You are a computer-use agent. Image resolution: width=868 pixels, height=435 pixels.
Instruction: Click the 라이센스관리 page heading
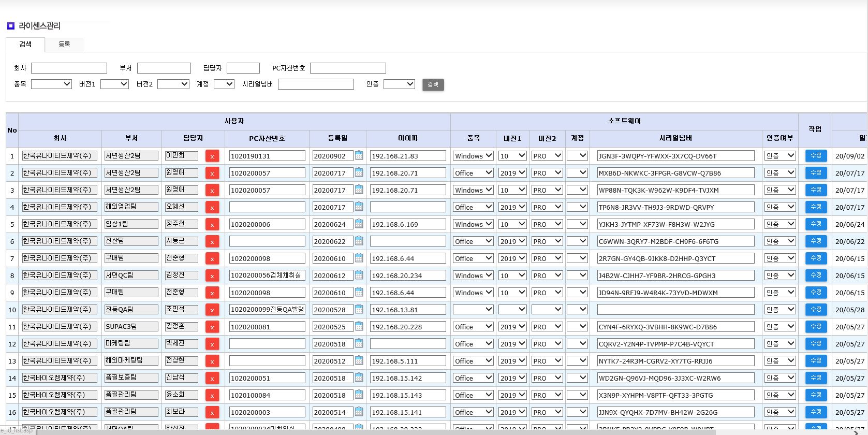pos(39,26)
